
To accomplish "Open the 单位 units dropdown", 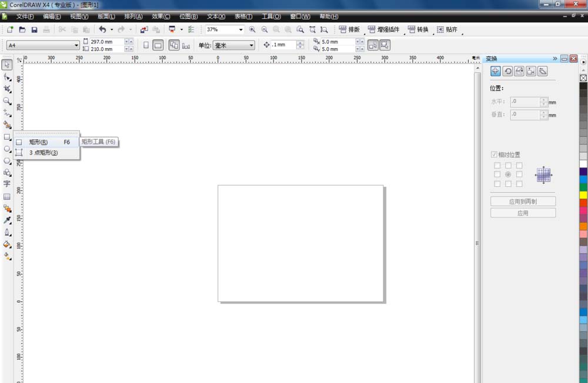I will tap(251, 45).
